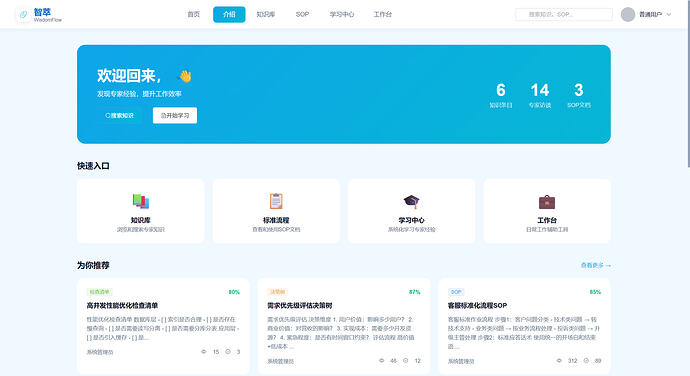Click the 80% match score
690x376 pixels.
coord(234,292)
